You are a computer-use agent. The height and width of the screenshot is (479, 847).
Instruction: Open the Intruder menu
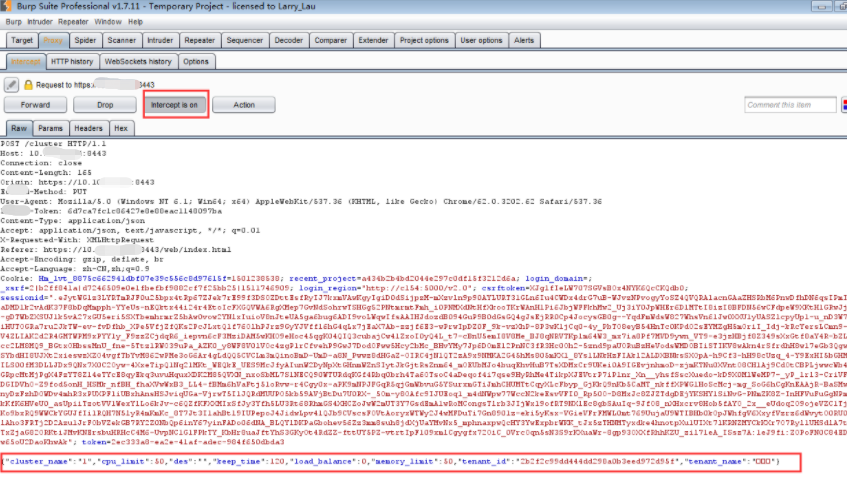pos(39,22)
